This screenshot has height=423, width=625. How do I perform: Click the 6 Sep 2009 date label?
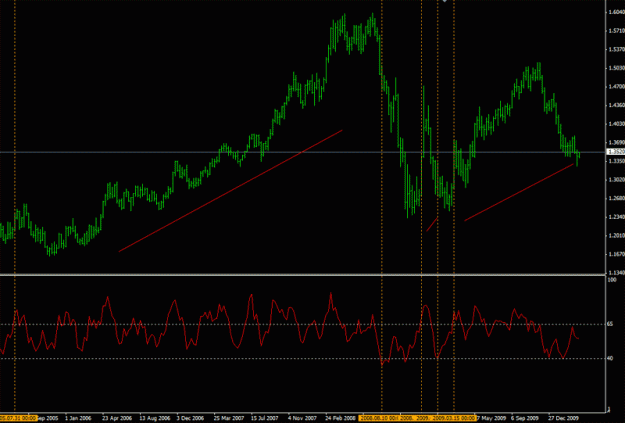[x=525, y=418]
